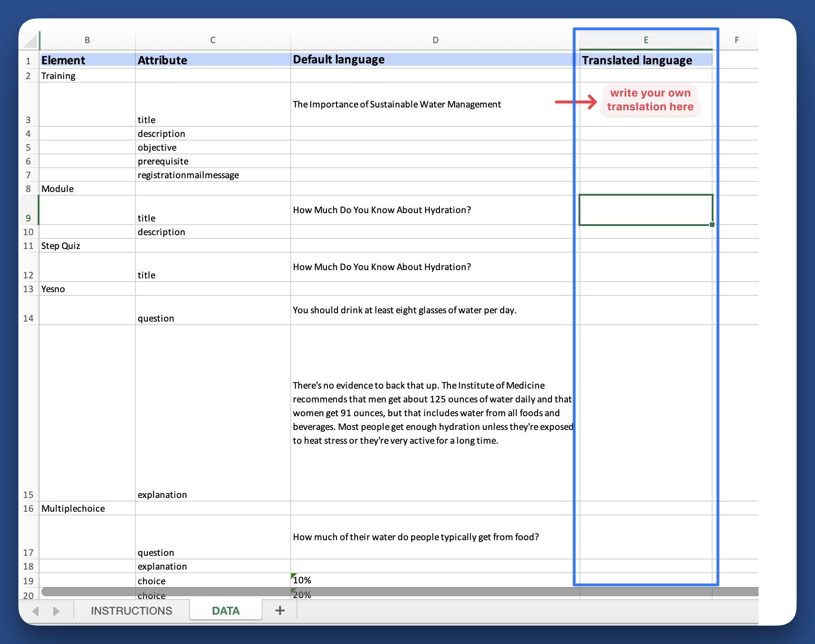815x644 pixels.
Task: Add a new sheet with plus icon
Action: coord(280,610)
